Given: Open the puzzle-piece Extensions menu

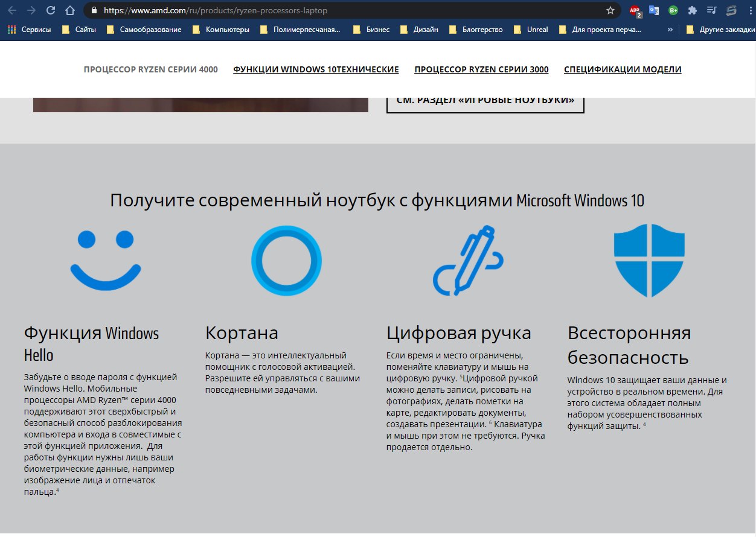Looking at the screenshot, I should (x=693, y=10).
